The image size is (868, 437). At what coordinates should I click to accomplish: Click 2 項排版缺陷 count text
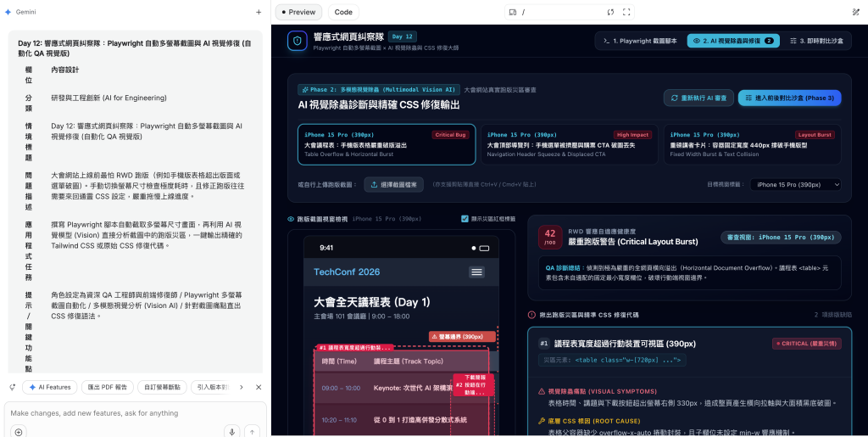832,315
